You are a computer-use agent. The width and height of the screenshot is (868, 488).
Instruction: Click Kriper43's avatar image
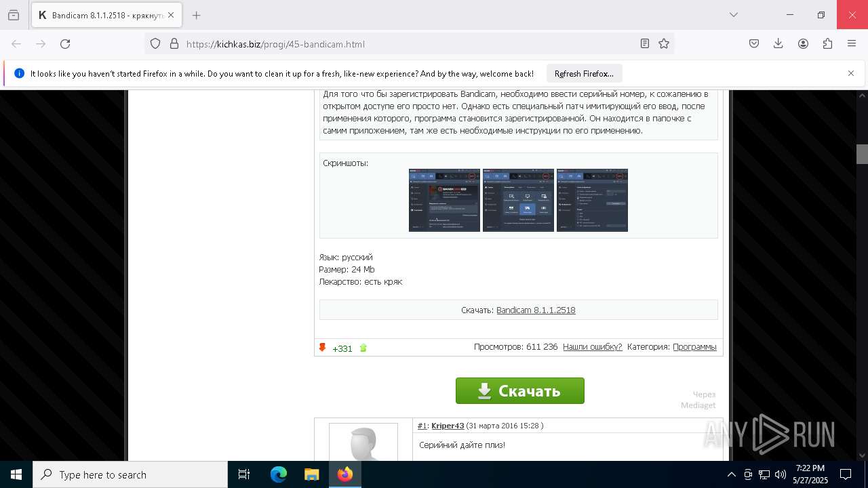363,442
